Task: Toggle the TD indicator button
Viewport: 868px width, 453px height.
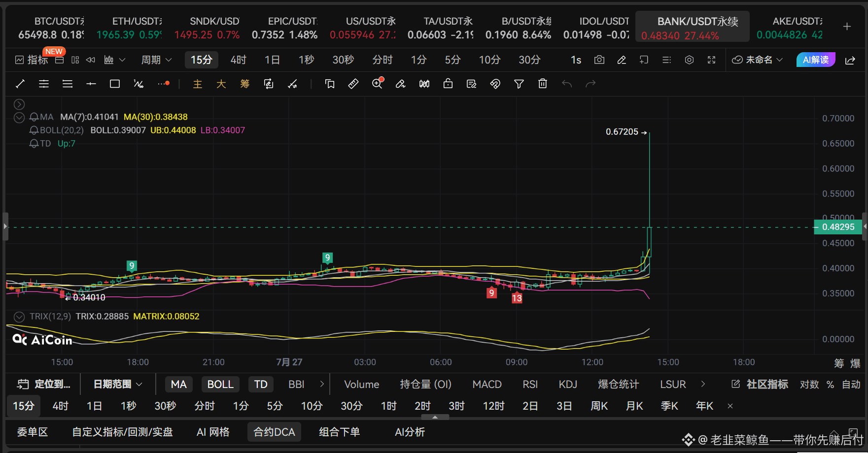Action: pyautogui.click(x=261, y=385)
